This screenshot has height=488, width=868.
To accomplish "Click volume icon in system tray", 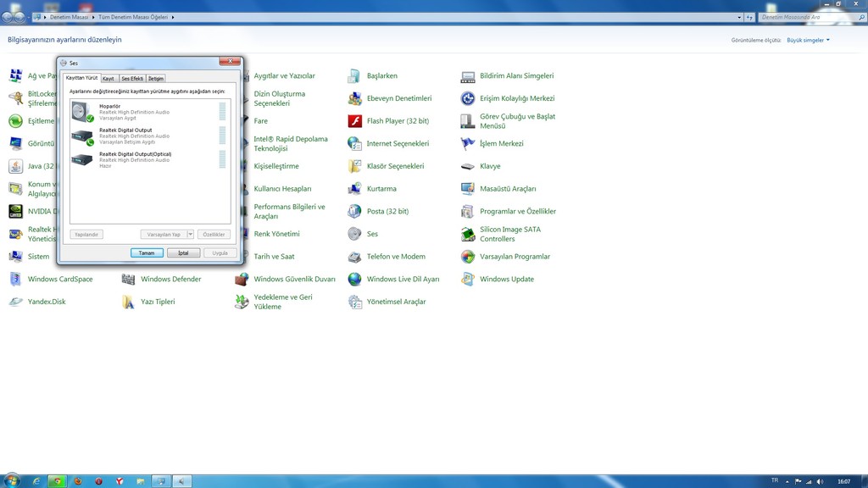I will coord(820,482).
